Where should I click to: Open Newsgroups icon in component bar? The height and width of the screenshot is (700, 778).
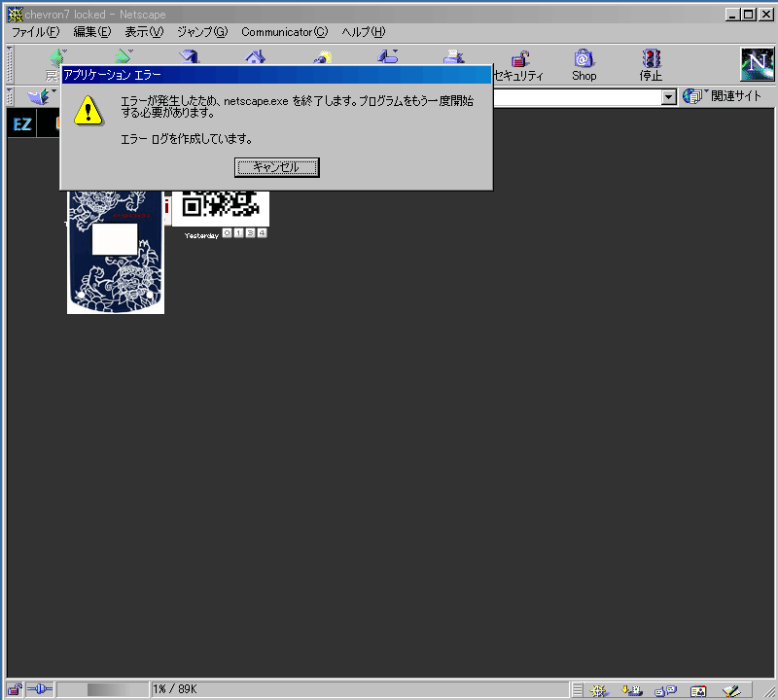tap(665, 690)
